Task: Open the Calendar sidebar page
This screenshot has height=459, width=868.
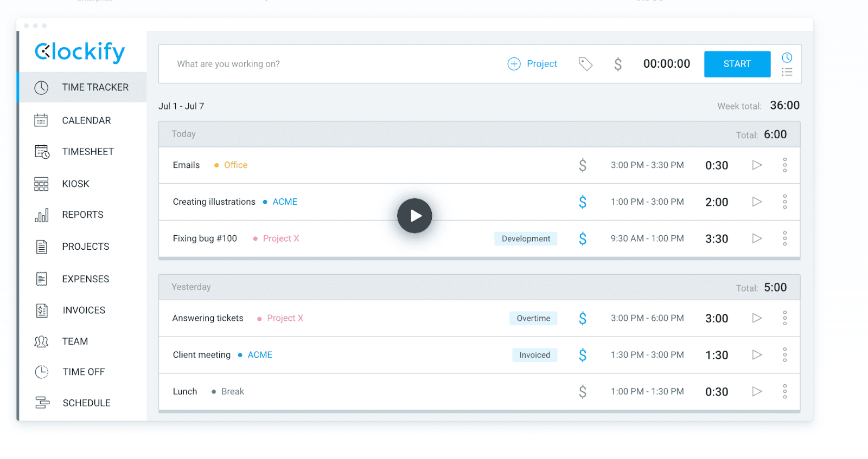Action: pos(86,120)
